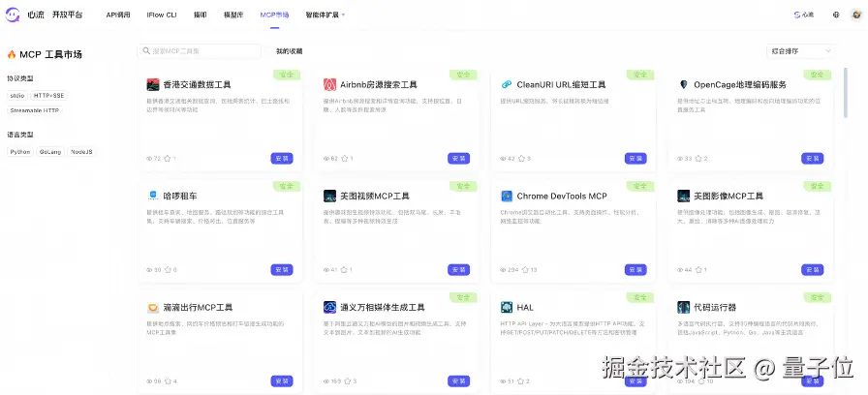Install the 香港交通数据工具
Screen dimensions: 868x395
[282, 158]
